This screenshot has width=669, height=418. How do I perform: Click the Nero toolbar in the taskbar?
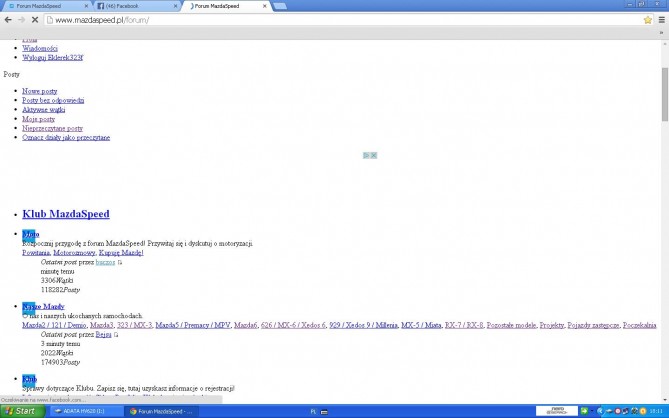[557, 411]
